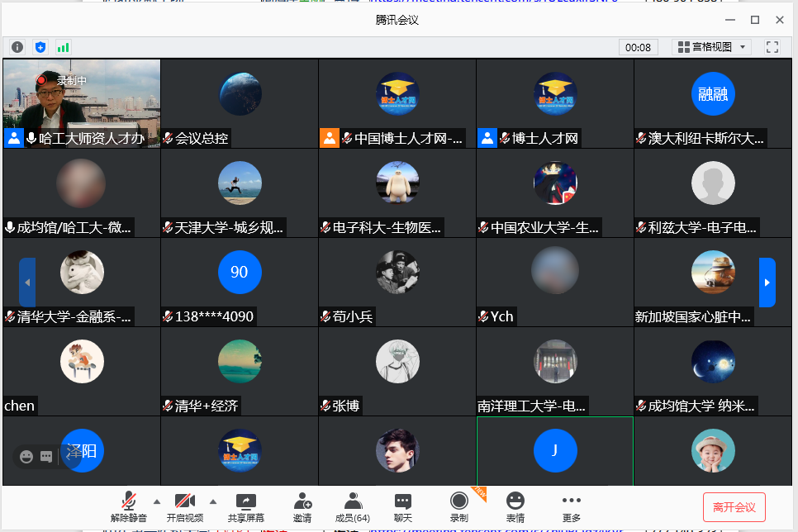Click the 泽阳 blue avatar
Viewport: 798px width, 532px height.
click(x=82, y=450)
